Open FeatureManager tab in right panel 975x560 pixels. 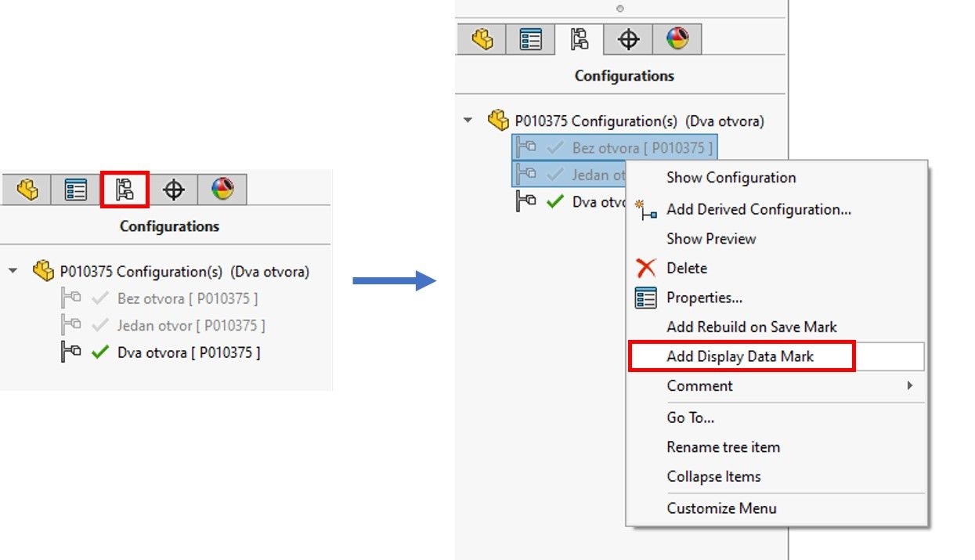(x=482, y=39)
